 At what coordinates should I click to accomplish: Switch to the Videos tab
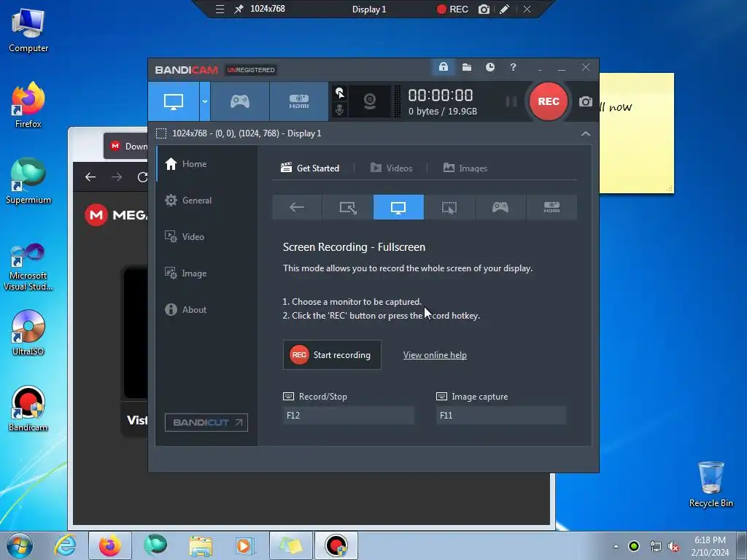coord(391,168)
